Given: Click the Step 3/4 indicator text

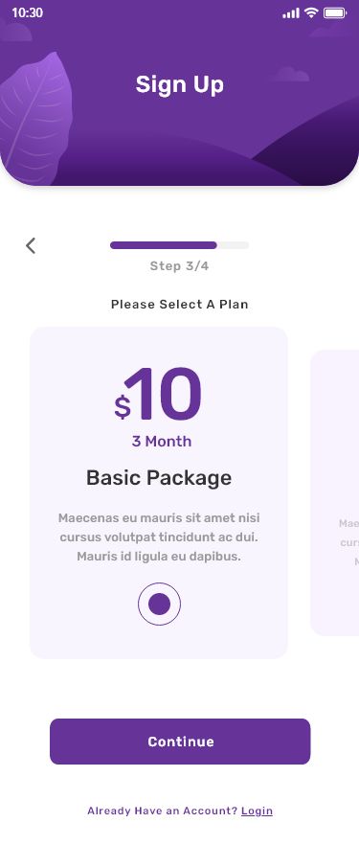Looking at the screenshot, I should pos(179,266).
